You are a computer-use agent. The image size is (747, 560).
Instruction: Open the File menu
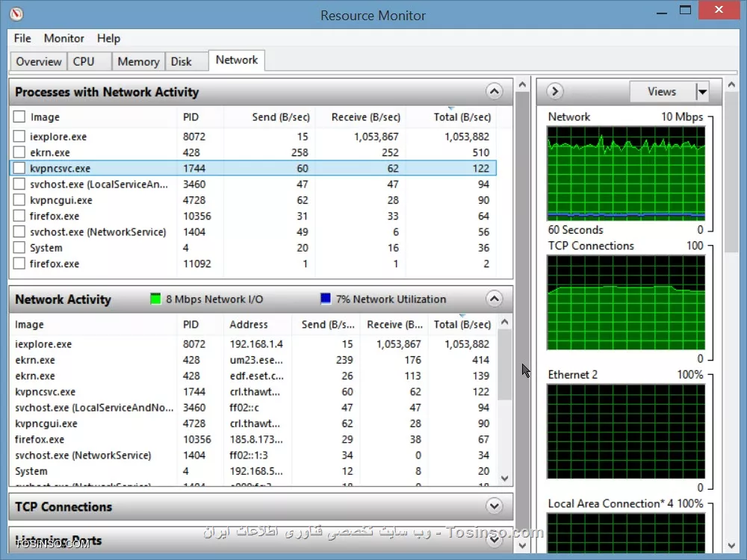pos(22,38)
